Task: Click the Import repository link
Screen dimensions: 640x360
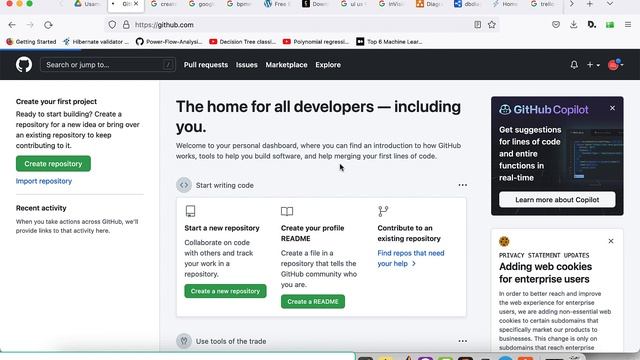Action: [x=44, y=181]
